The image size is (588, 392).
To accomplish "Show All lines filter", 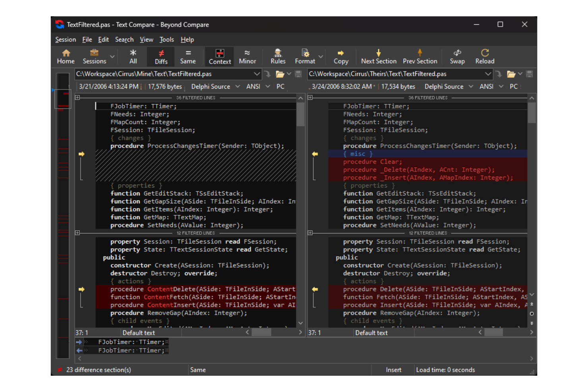I will pos(133,56).
